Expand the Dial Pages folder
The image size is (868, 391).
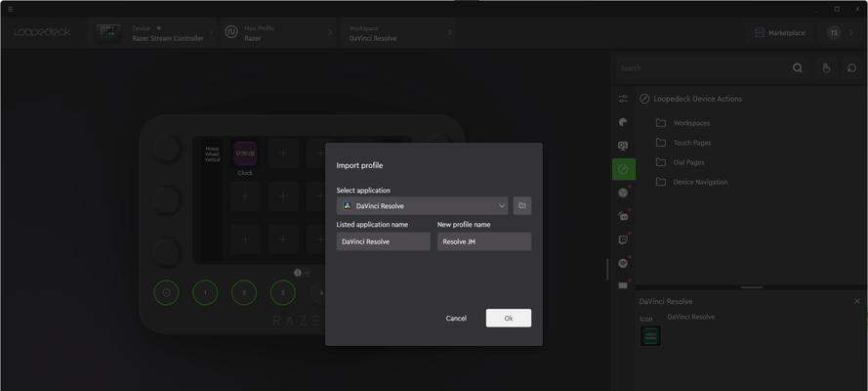(x=688, y=162)
